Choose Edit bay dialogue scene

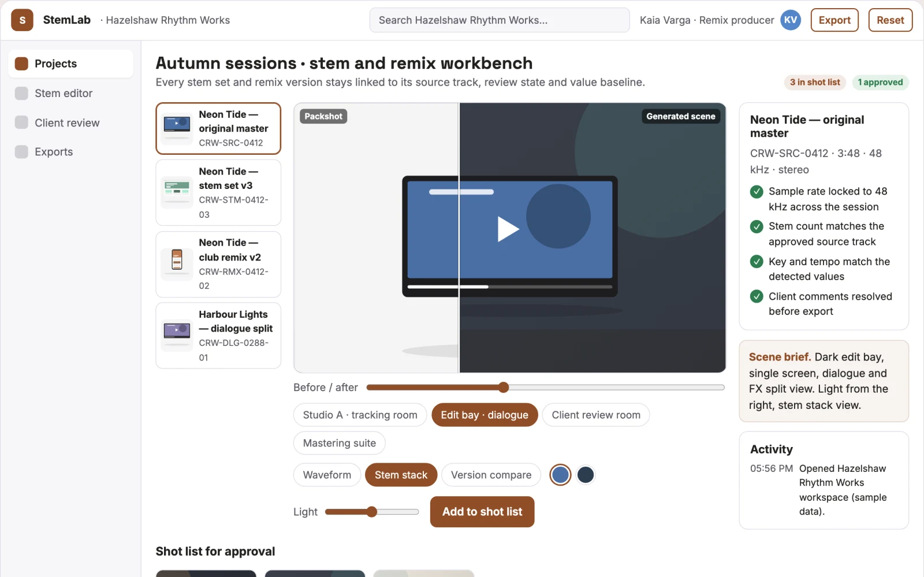tap(485, 415)
